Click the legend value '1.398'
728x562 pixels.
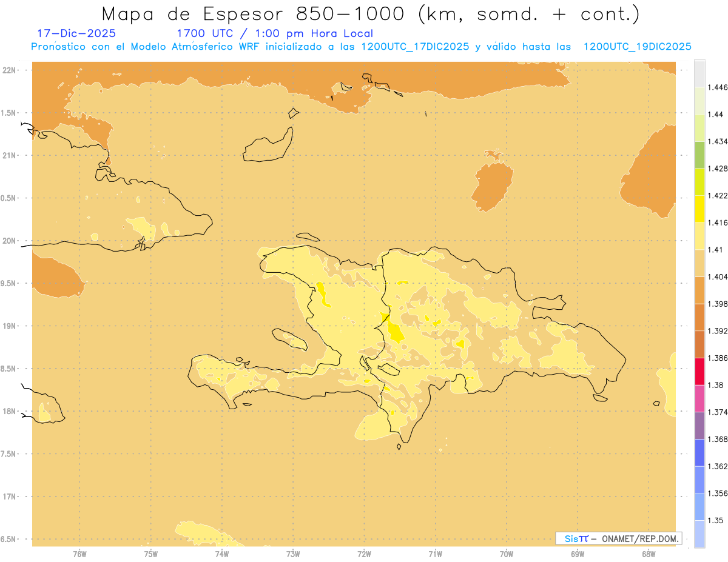(x=719, y=304)
